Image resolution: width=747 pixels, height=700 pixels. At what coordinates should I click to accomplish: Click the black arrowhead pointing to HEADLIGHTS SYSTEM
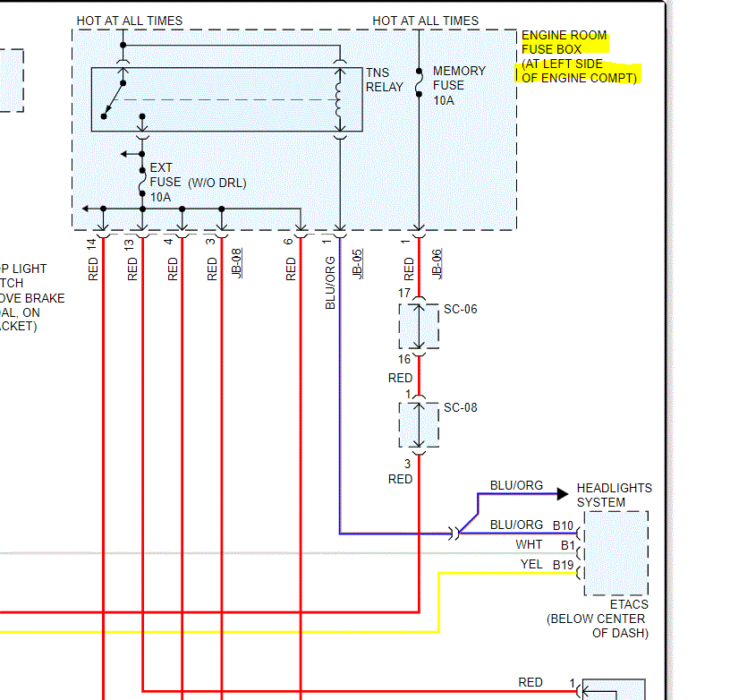point(563,494)
